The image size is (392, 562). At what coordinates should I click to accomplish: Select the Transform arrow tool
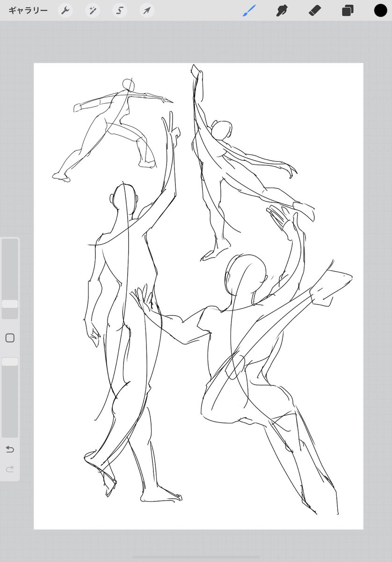pyautogui.click(x=147, y=10)
